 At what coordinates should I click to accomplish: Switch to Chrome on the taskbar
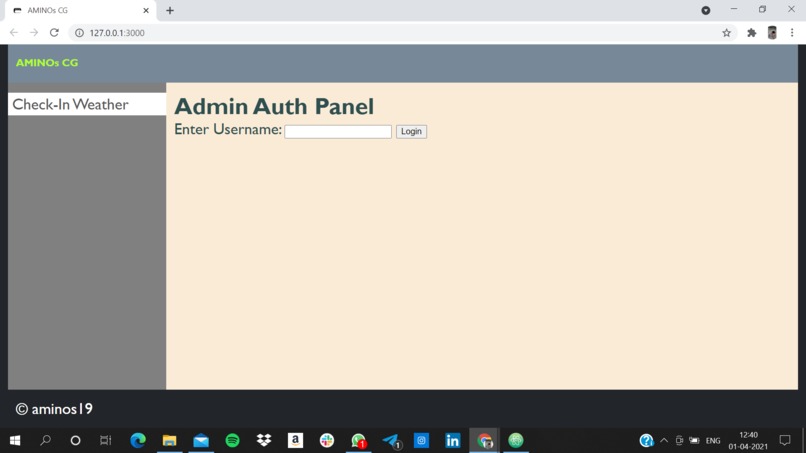pos(484,440)
